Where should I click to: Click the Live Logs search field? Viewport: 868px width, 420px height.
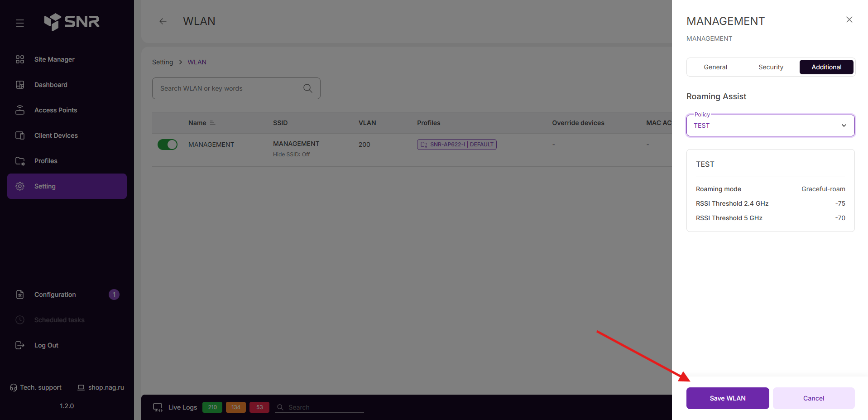pos(319,407)
